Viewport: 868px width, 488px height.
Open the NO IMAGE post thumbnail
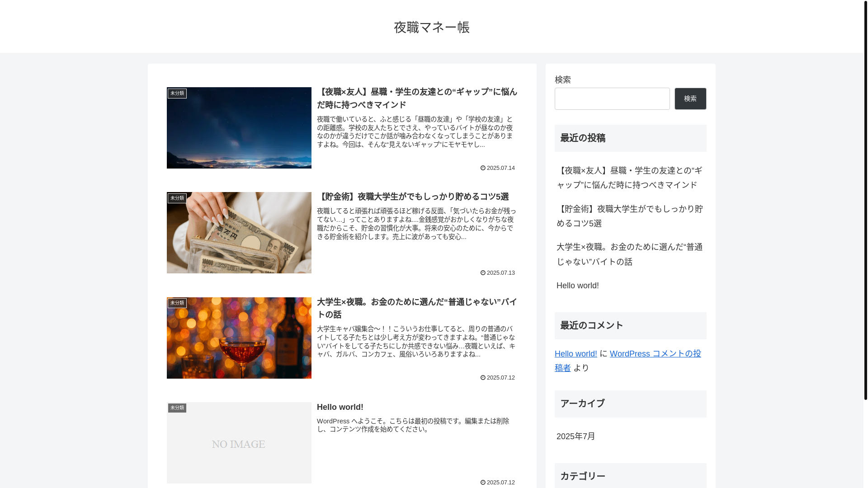239,443
